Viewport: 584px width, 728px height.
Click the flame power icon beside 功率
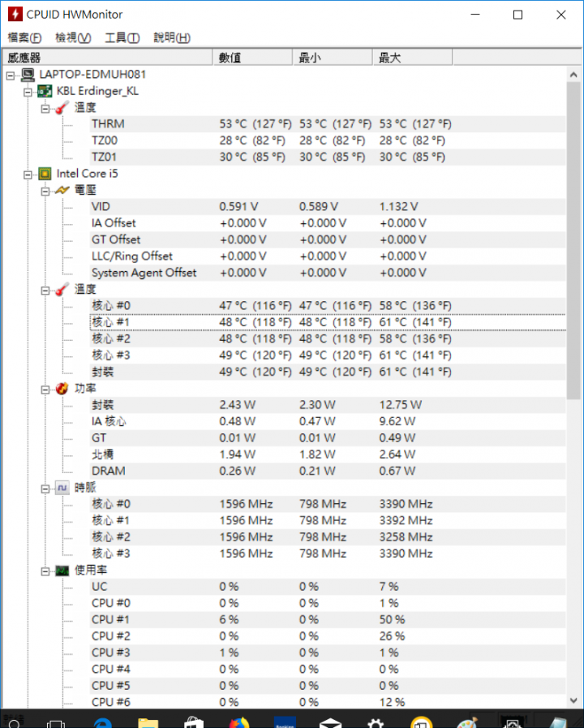pyautogui.click(x=62, y=389)
